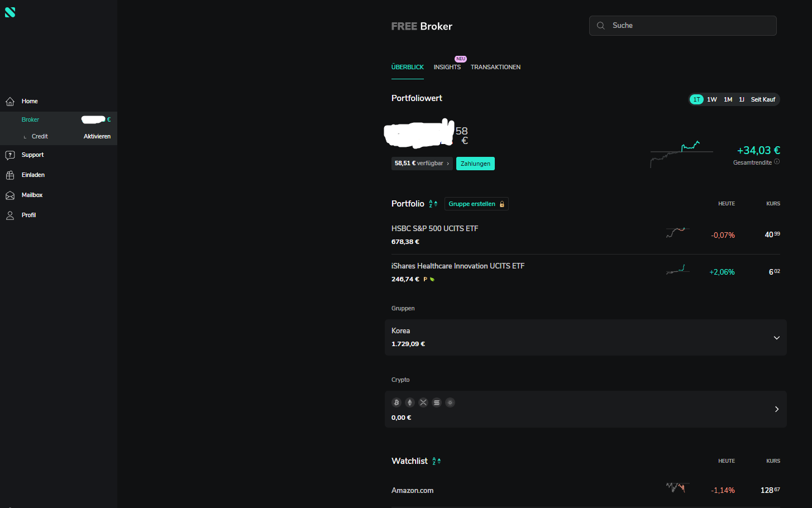Image resolution: width=812 pixels, height=508 pixels.
Task: Click the Home house icon
Action: (10, 102)
